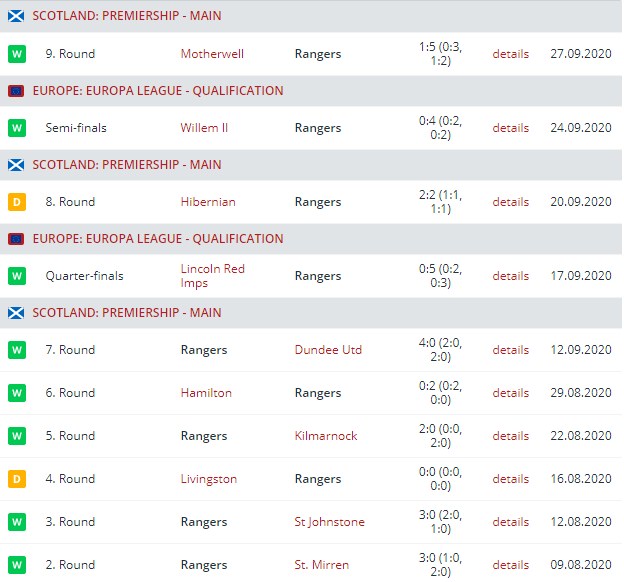Click the W badge for Dundee Utd match
This screenshot has width=624, height=582.
click(x=16, y=350)
